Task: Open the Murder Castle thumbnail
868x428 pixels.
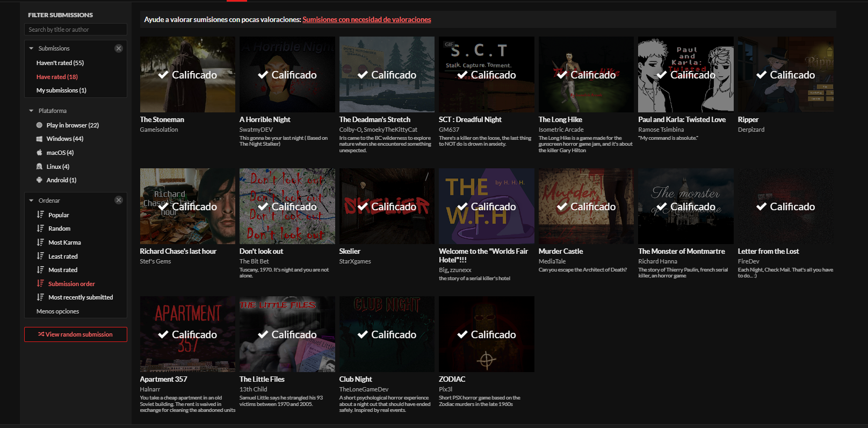Action: [586, 206]
